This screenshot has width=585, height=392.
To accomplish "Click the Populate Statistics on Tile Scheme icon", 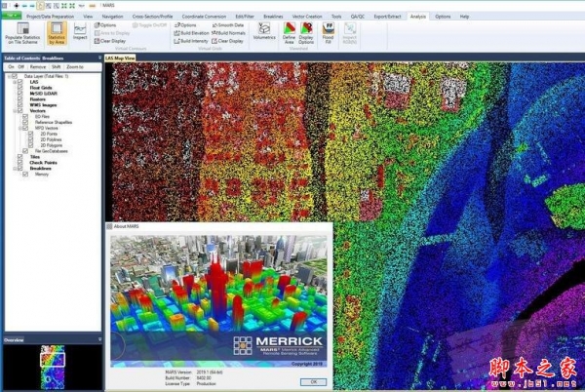I will point(22,28).
